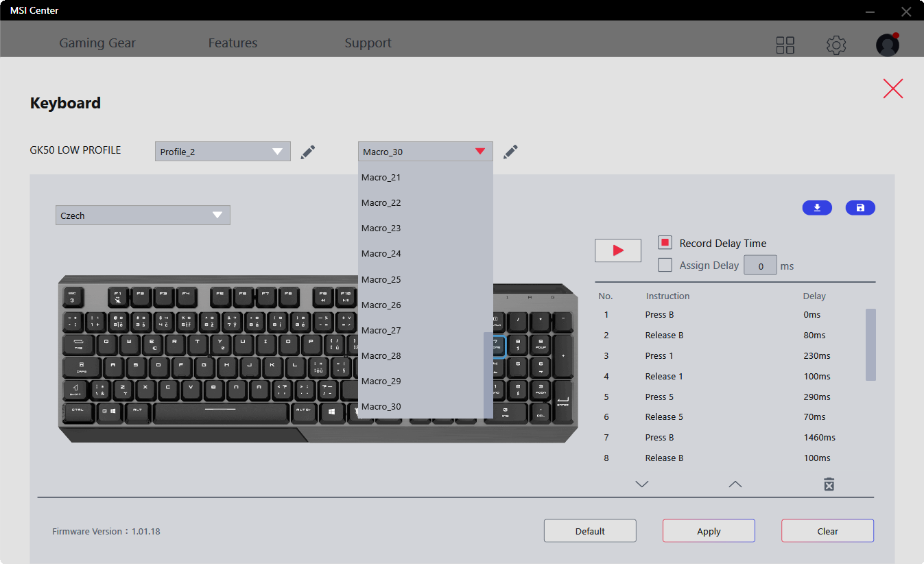Click the Default button
Viewport: 924px width, 564px height.
click(590, 531)
